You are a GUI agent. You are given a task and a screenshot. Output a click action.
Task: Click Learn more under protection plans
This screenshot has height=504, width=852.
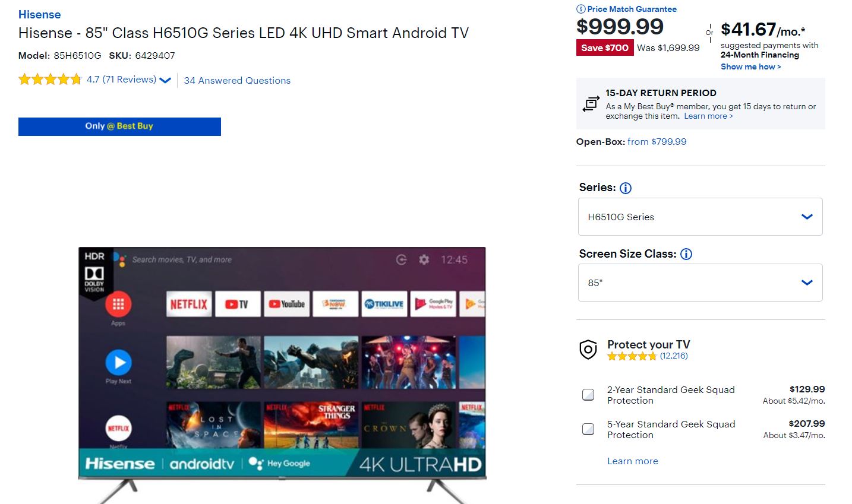(632, 461)
